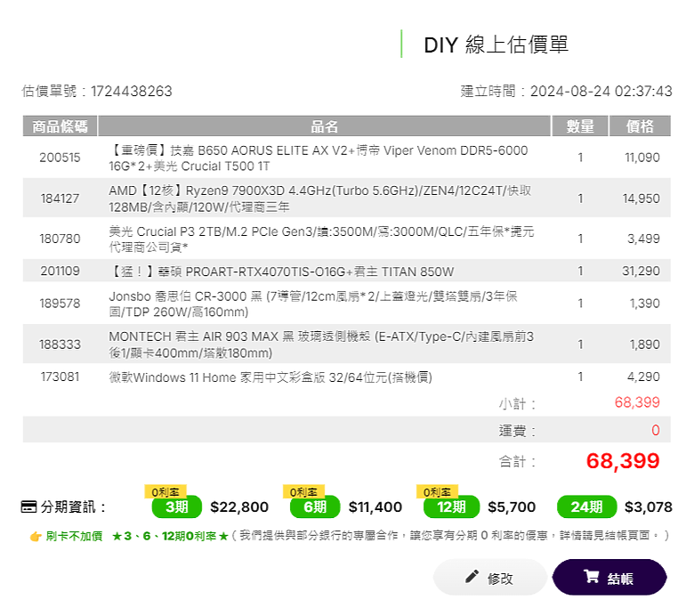Image resolution: width=694 pixels, height=616 pixels.
Task: Click the red 小計 amount 68,399
Action: 637,402
